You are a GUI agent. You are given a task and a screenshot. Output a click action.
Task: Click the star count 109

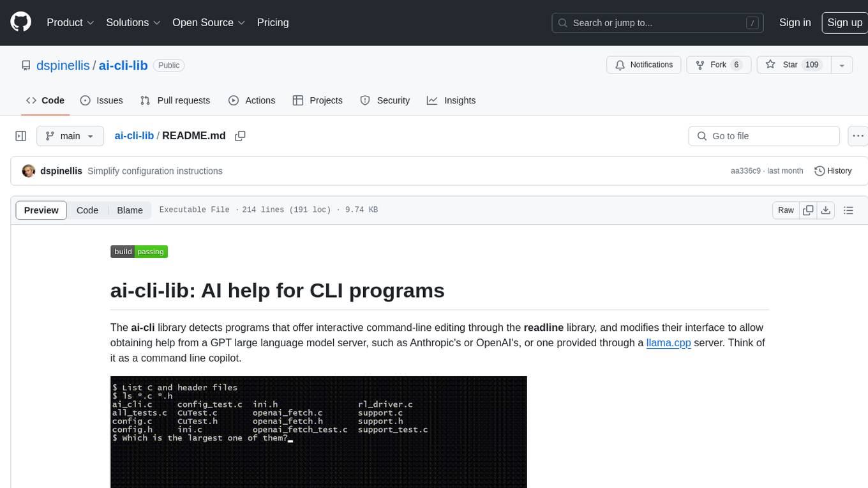[812, 65]
